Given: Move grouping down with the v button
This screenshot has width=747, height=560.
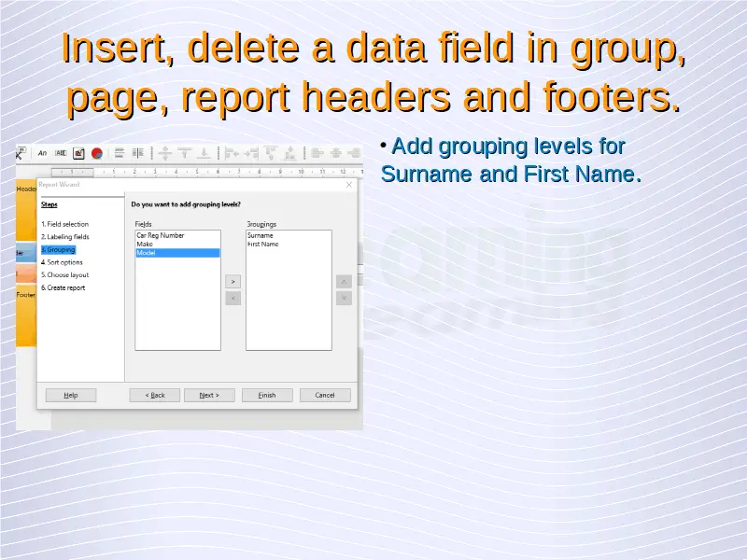Looking at the screenshot, I should pyautogui.click(x=344, y=299).
